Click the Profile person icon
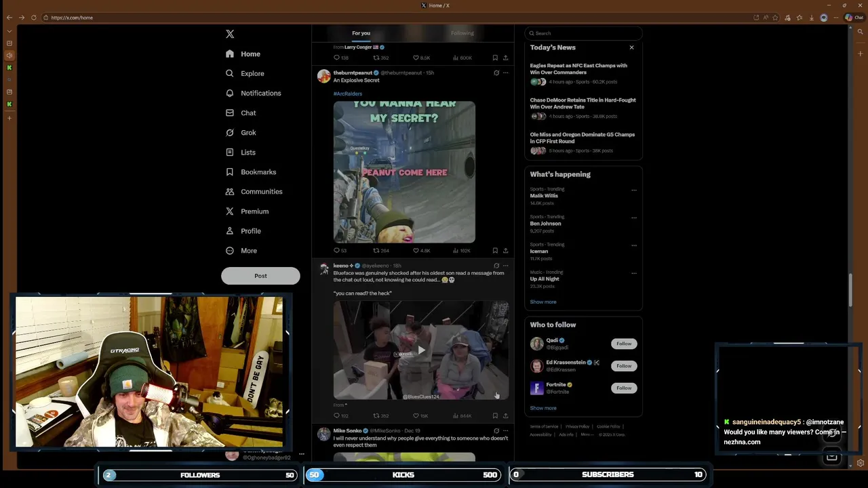Image resolution: width=868 pixels, height=488 pixels. click(x=230, y=230)
